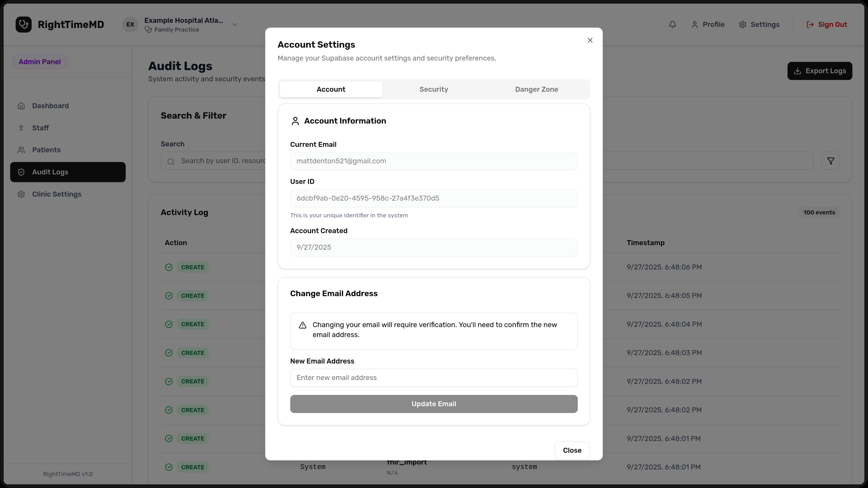
Task: Open Profile from the top bar
Action: (708, 25)
